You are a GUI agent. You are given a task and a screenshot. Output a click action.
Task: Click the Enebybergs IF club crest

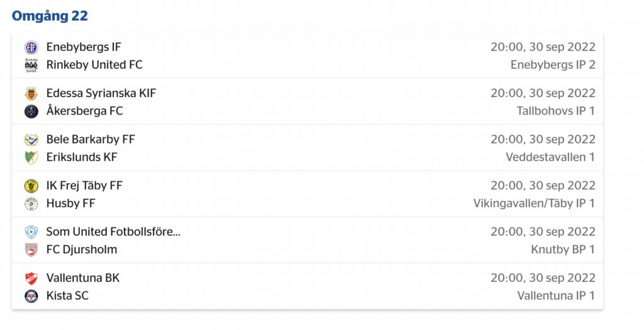click(31, 47)
